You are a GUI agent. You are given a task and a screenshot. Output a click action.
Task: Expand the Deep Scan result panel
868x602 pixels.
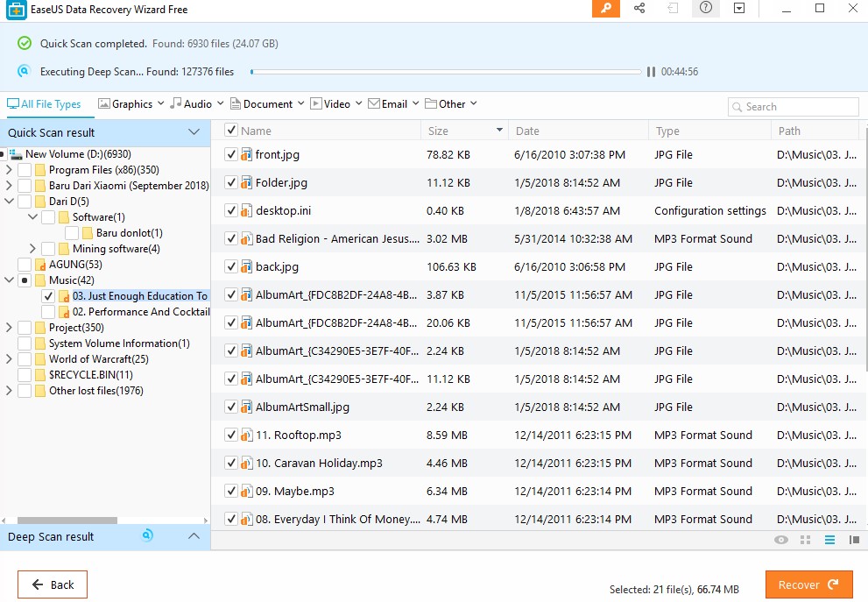(194, 536)
